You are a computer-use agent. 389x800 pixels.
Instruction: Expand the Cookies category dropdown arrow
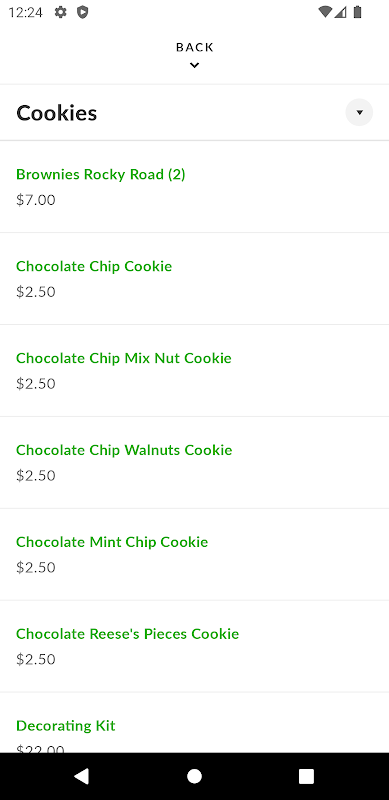pos(359,112)
